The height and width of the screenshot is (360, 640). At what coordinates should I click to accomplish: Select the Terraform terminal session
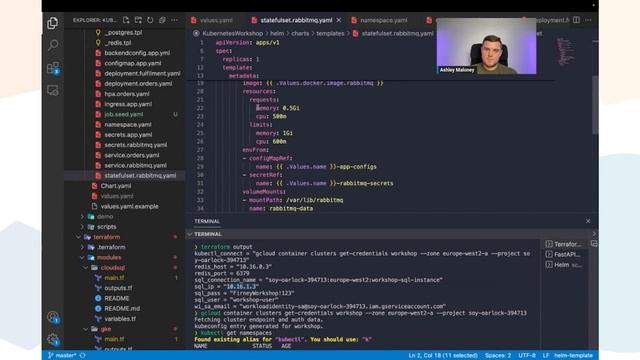pyautogui.click(x=564, y=244)
